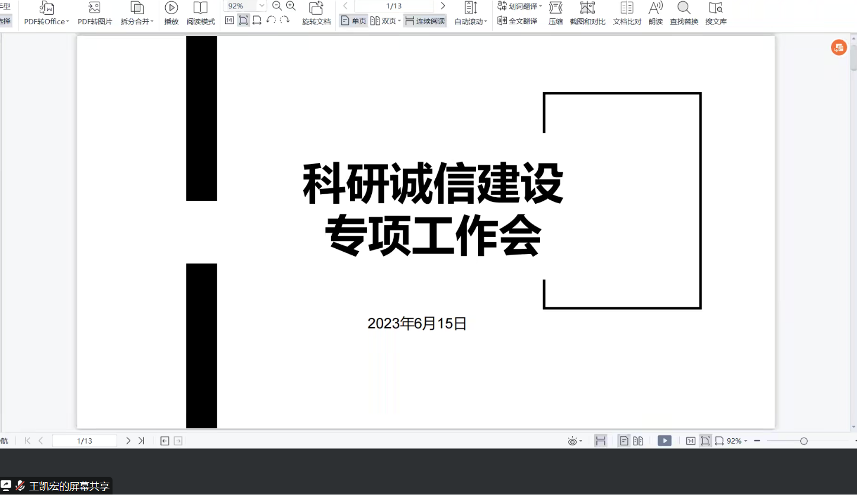
Task: Open the 92% zoom level dropdown in top toolbar
Action: [x=262, y=6]
